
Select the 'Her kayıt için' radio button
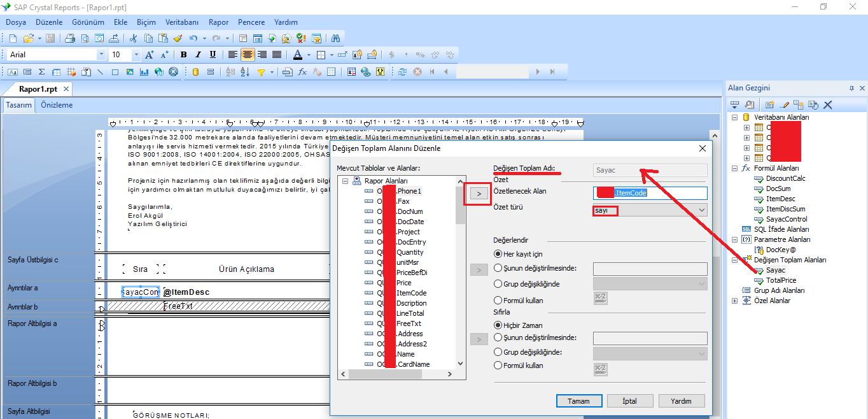498,254
